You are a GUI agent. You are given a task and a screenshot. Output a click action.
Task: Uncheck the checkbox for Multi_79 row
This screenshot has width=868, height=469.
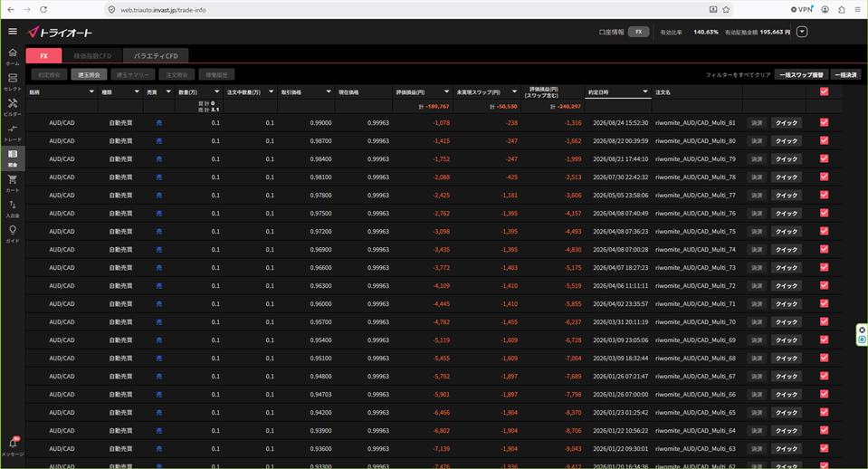click(825, 158)
